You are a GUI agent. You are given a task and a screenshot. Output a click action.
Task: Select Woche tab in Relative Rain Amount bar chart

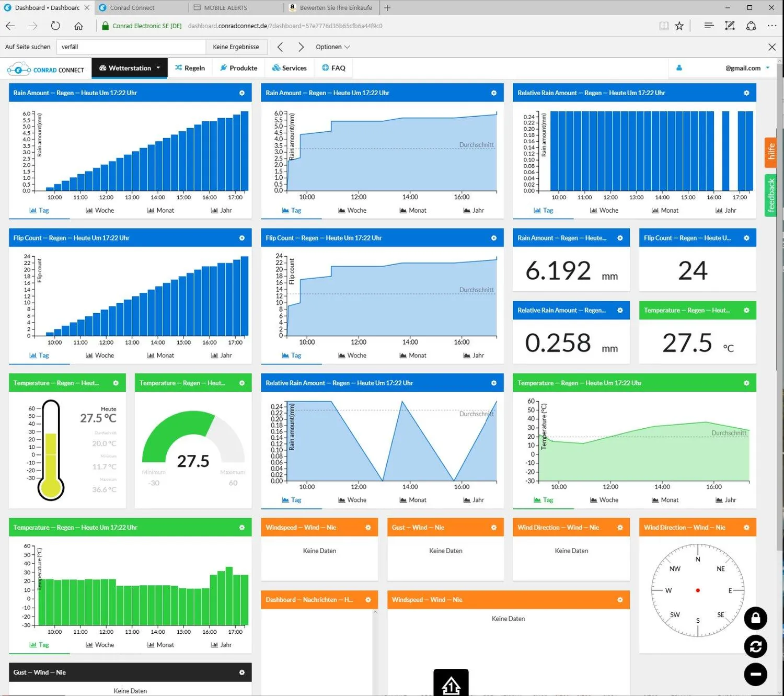tap(604, 210)
